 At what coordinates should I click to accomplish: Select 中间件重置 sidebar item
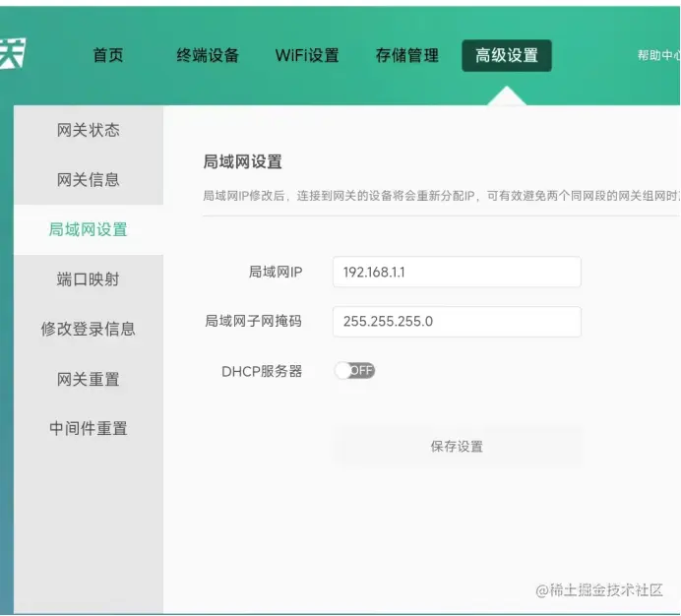89,428
